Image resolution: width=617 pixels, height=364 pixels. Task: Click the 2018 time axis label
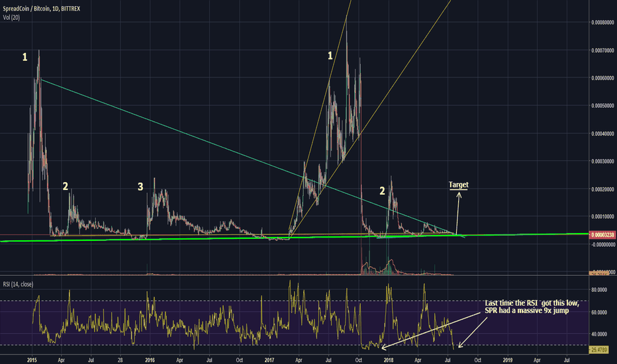pyautogui.click(x=389, y=360)
